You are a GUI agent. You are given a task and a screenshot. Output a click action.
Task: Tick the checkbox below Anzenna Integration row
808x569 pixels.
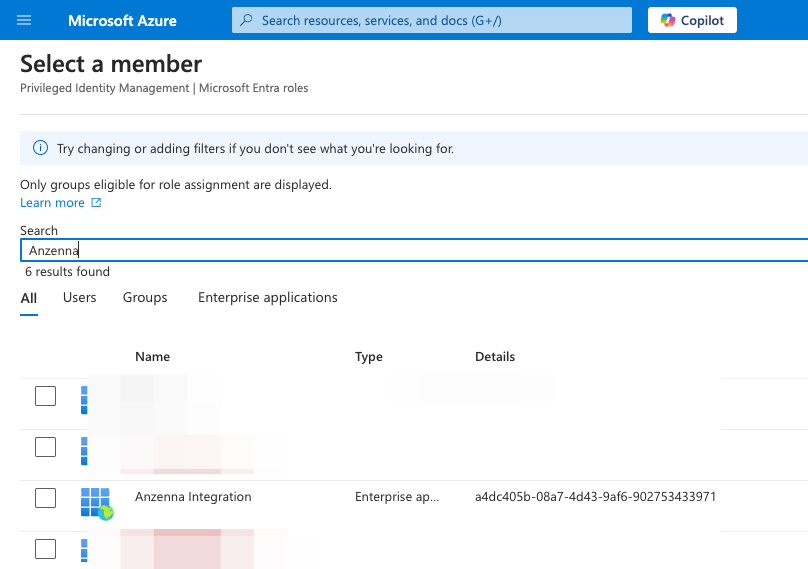45,548
